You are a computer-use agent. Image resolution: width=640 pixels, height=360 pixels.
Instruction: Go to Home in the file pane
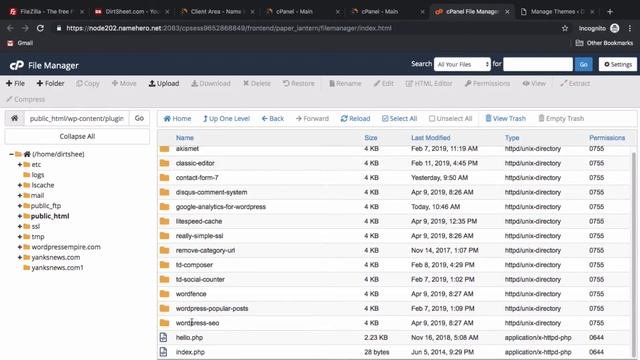click(177, 118)
